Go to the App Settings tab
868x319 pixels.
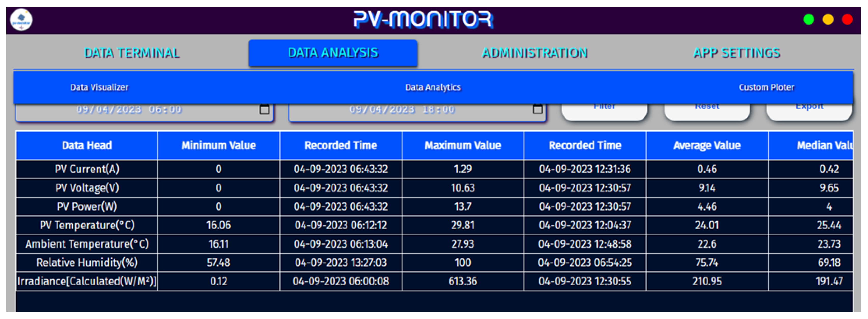click(737, 53)
